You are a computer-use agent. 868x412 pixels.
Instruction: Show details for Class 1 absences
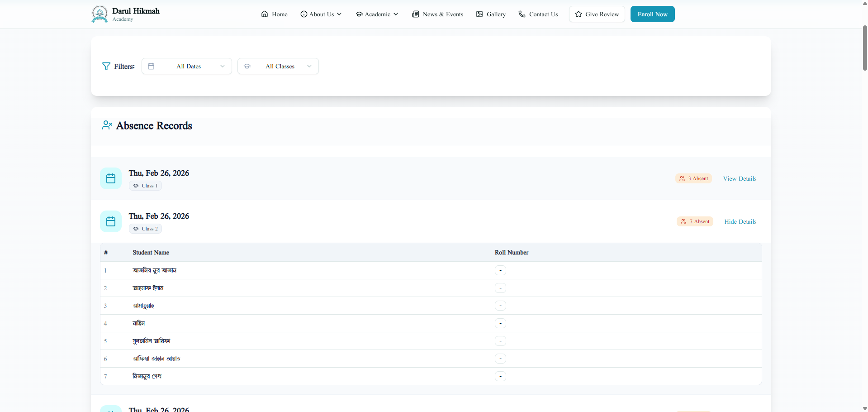pyautogui.click(x=740, y=178)
